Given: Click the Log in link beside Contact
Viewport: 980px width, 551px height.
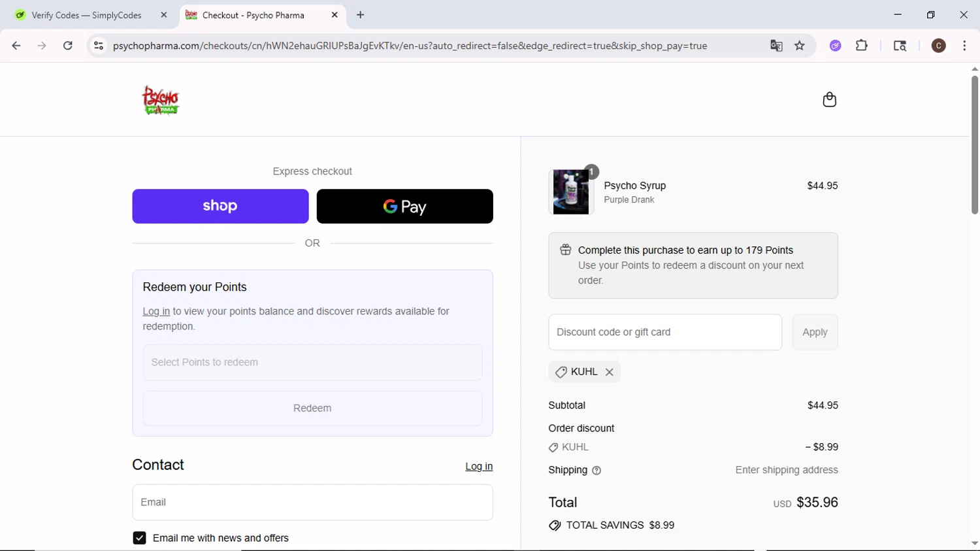Looking at the screenshot, I should coord(479,467).
